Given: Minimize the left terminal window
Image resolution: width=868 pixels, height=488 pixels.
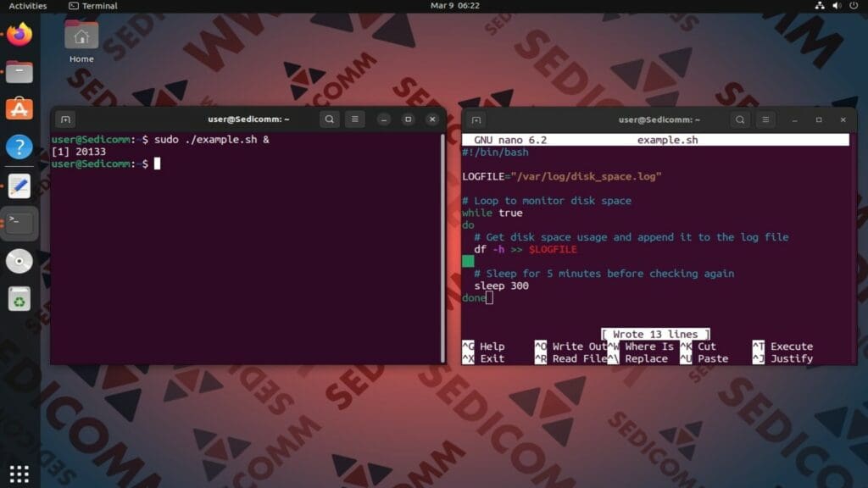Looking at the screenshot, I should [384, 119].
